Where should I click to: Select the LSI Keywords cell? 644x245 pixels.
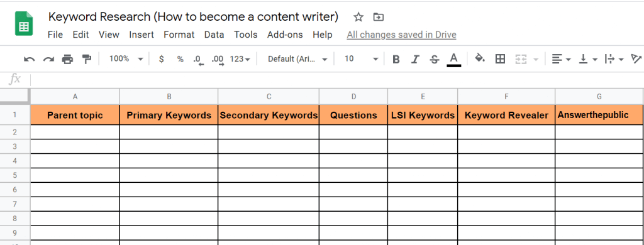click(x=423, y=115)
